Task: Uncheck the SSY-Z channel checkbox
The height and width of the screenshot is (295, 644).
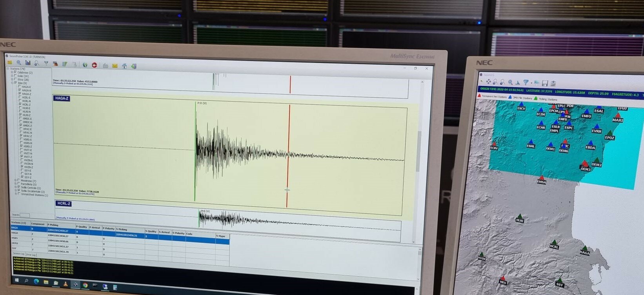Action: pyautogui.click(x=22, y=177)
